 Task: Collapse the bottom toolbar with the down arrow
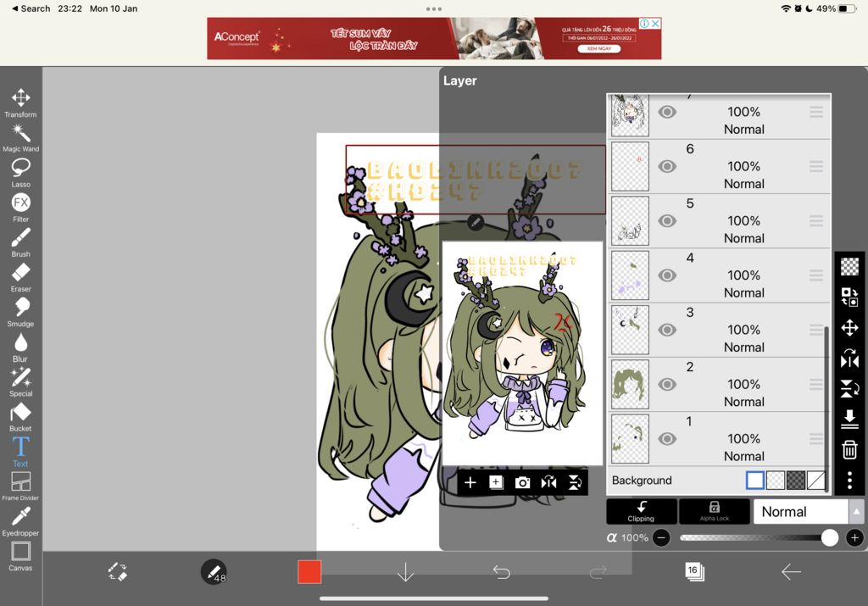406,572
